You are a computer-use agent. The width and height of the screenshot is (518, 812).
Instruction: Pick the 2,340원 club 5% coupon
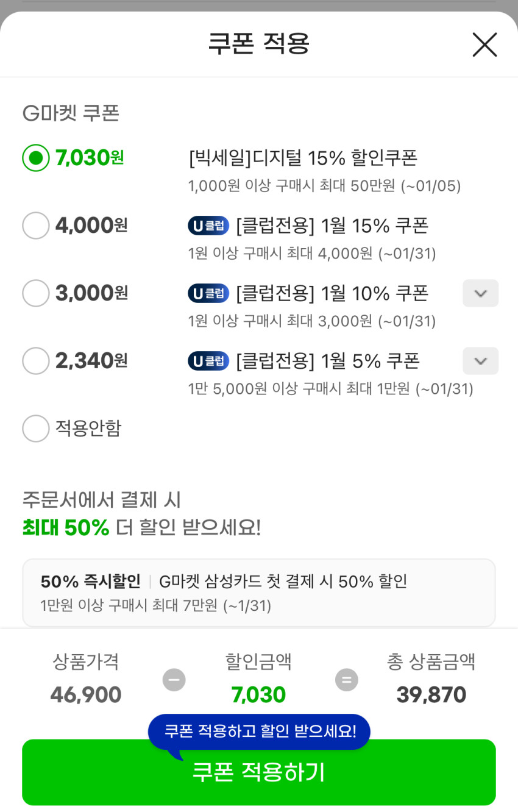click(36, 361)
